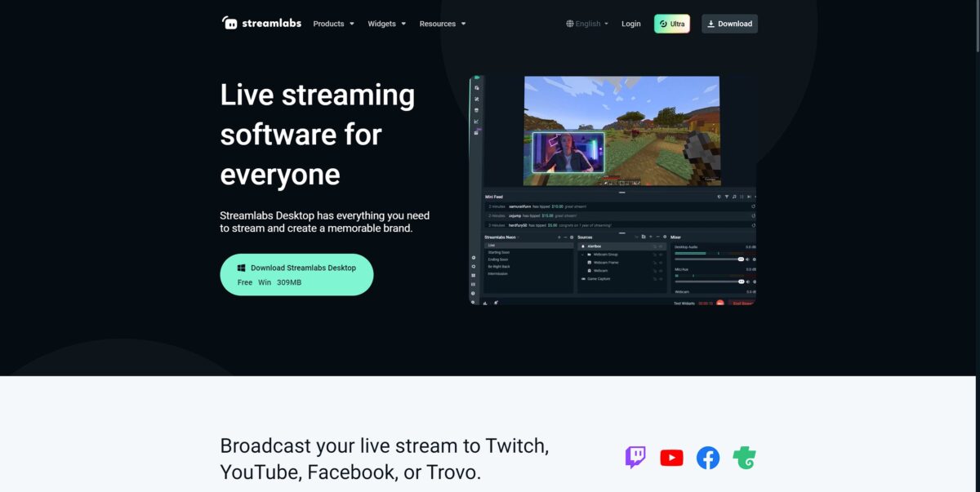Open the English language selector

tap(587, 24)
